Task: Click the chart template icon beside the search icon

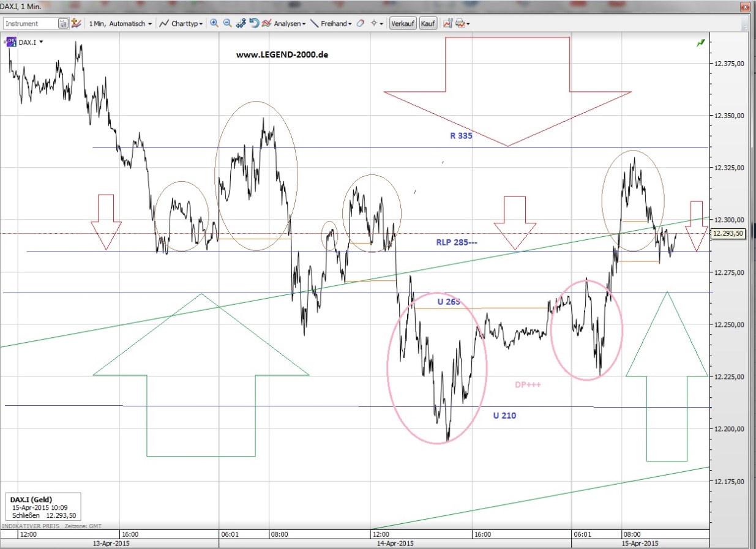Action: [x=76, y=23]
